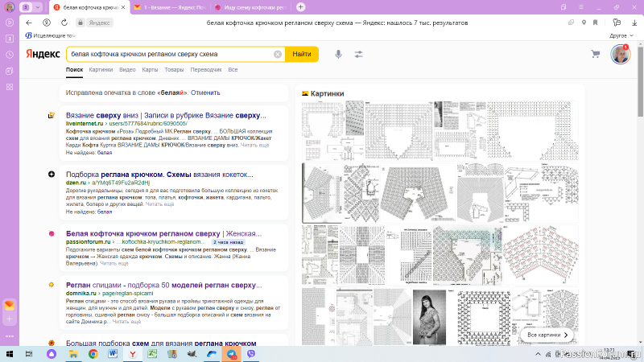Viewport: 644px width, 362px height.
Task: Open the apps grid icon in sidebar
Action: (10, 87)
